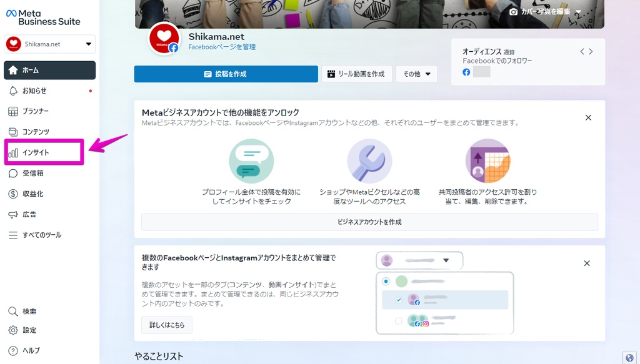Expand the その他 dropdown
Image resolution: width=640 pixels, height=364 pixels.
tap(417, 74)
